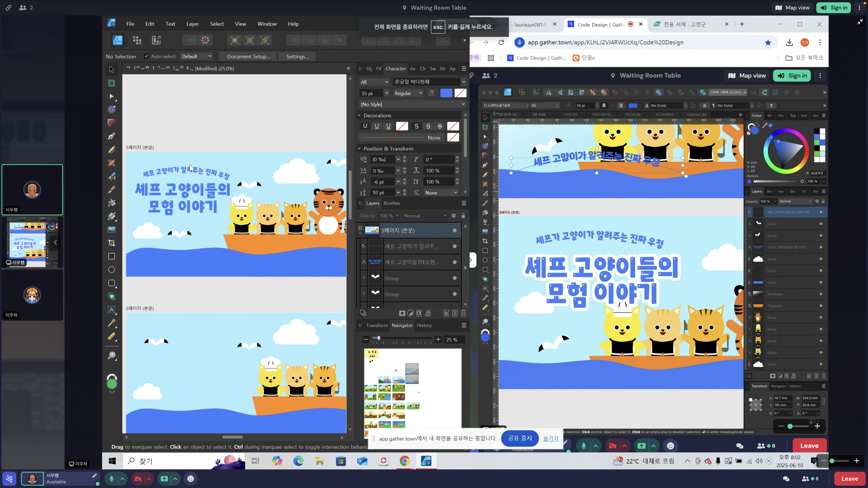Select the Artistic Text tool
The width and height of the screenshot is (868, 488).
pyautogui.click(x=112, y=309)
